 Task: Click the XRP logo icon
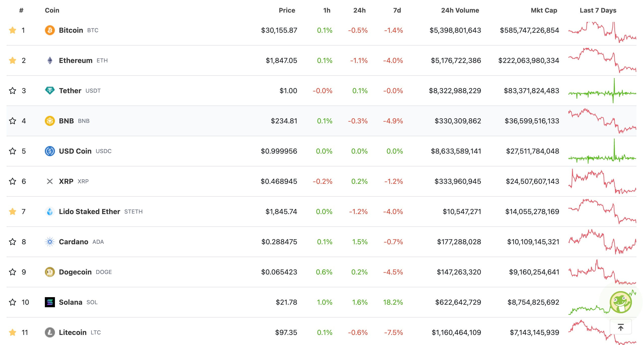pos(50,181)
